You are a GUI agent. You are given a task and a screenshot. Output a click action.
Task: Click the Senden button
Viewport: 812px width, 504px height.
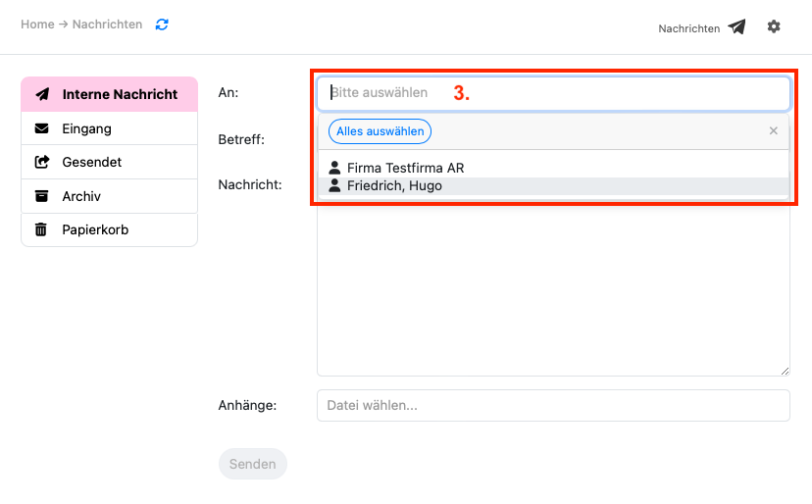(252, 464)
